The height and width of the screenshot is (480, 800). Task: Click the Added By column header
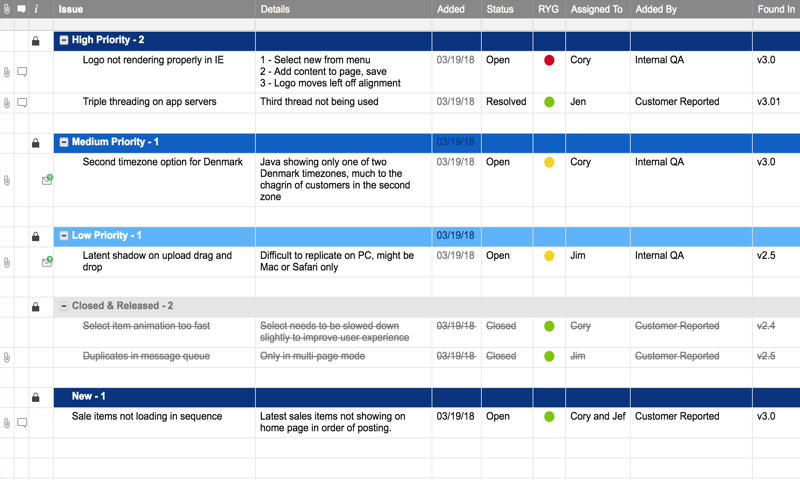[656, 9]
